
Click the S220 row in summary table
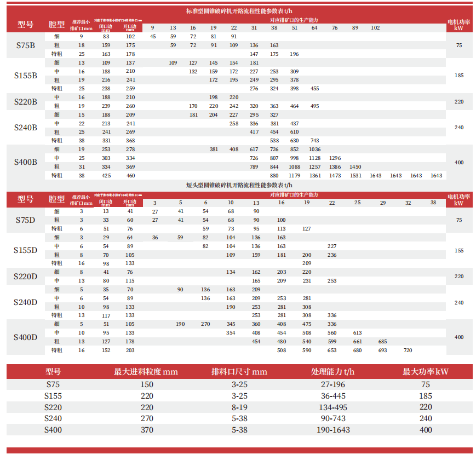tap(54, 407)
